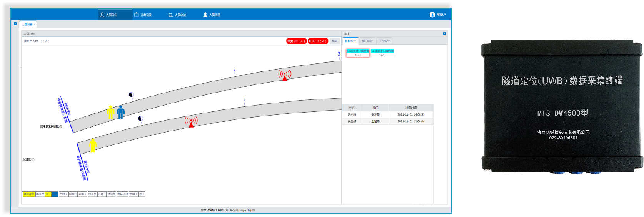
Task: Click the blue worker figure in the tunnel
Action: (121, 112)
